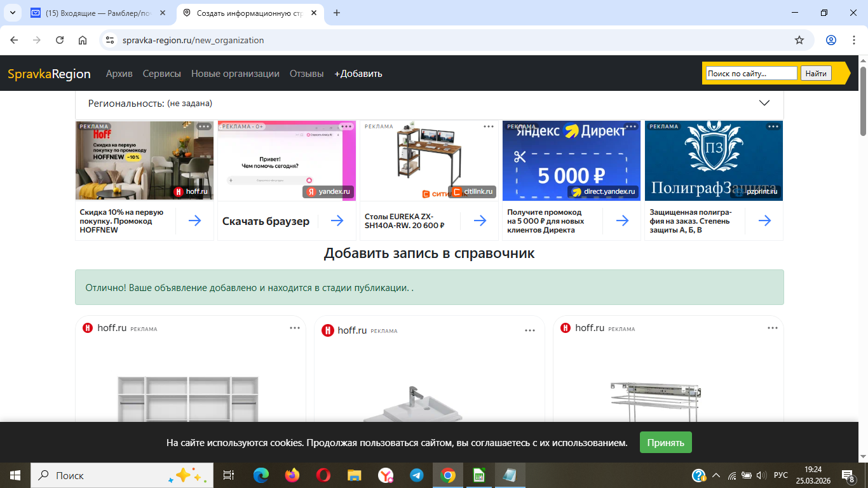Open the Citilink desk ad image
This screenshot has height=488, width=868.
coord(429,161)
